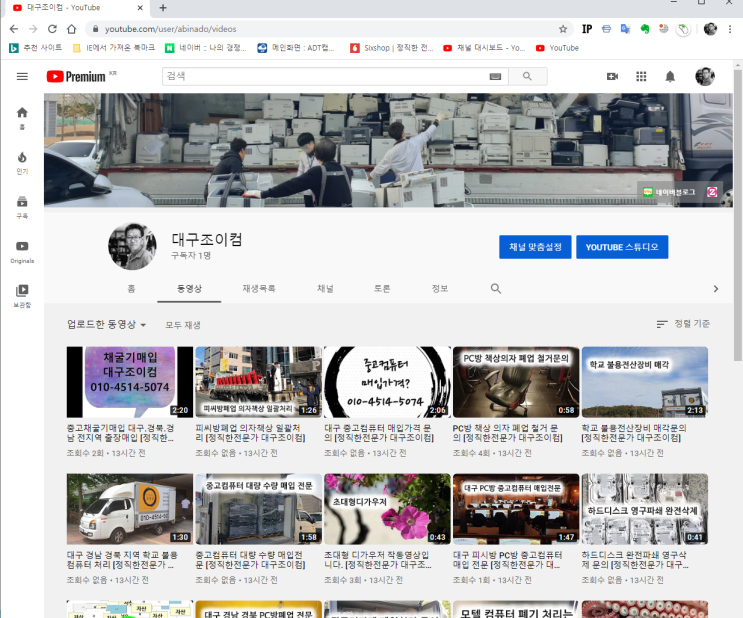Open the 피씨방폐업 의자책상 일괄처리 thumbnail
743x618 pixels.
259,382
